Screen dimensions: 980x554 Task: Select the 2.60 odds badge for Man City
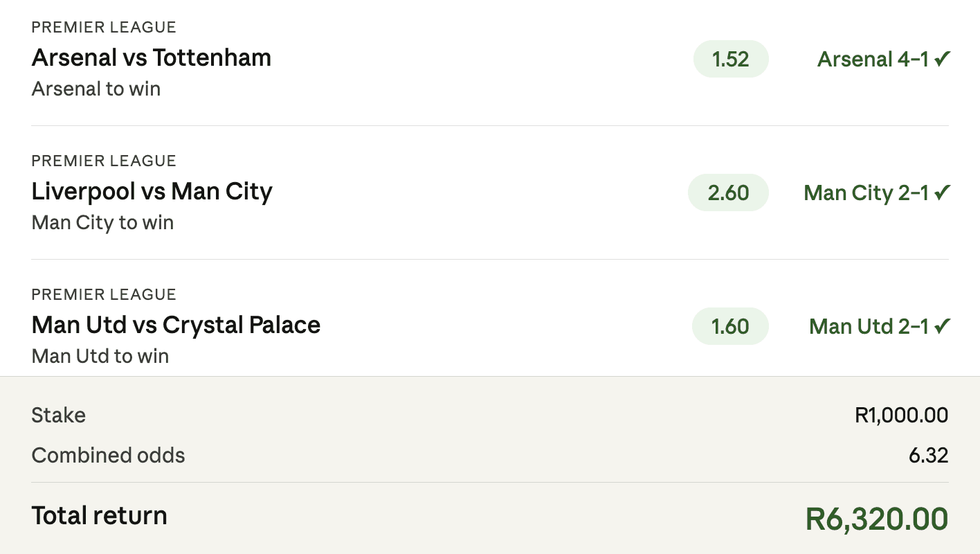click(x=728, y=193)
